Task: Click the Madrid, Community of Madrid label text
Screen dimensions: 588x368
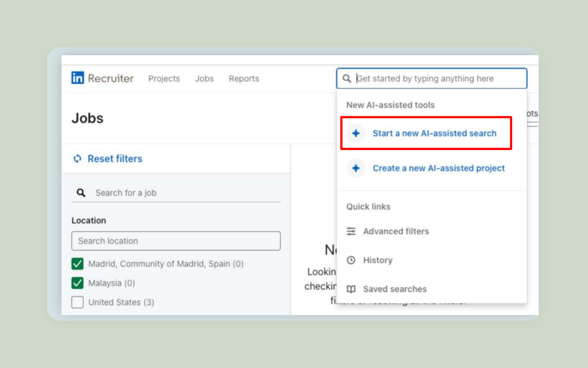Action: 166,264
